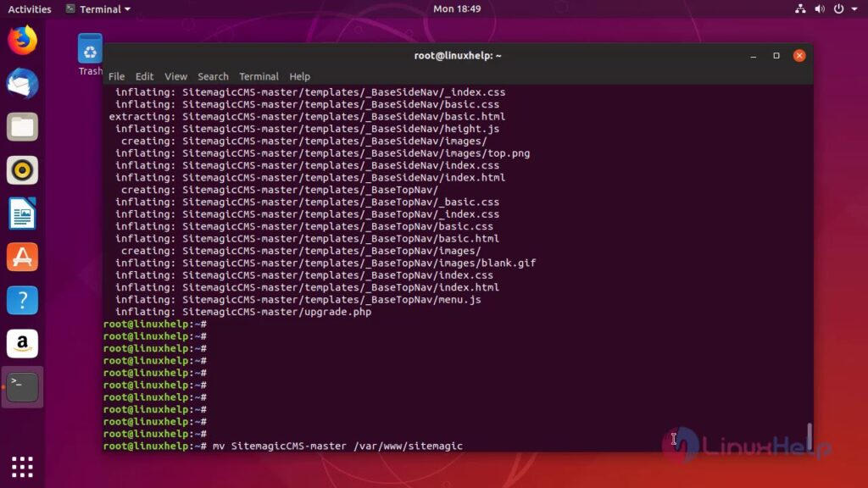Click the root@linuxhelp window title
This screenshot has height=488, width=868.
[457, 55]
